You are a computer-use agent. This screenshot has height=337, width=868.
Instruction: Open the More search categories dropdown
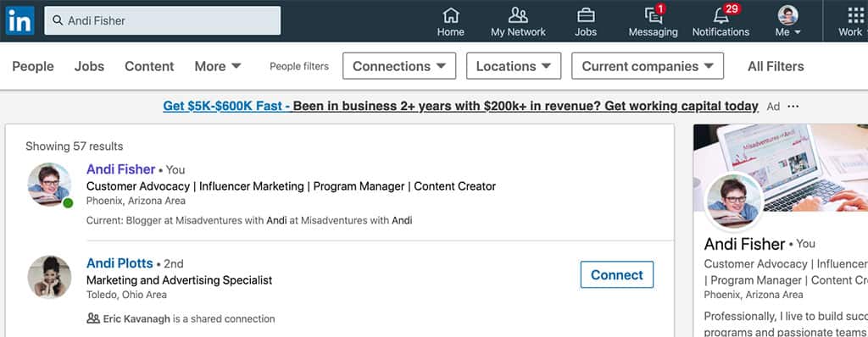pos(218,66)
